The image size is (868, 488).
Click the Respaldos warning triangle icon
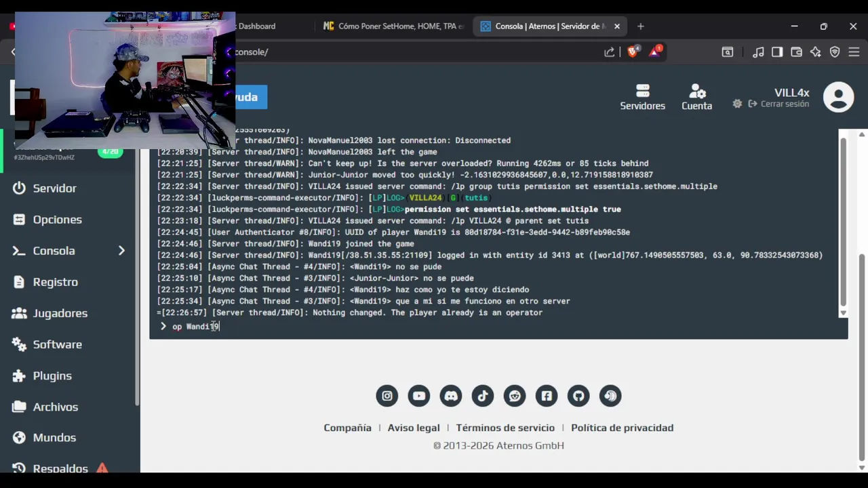(102, 468)
